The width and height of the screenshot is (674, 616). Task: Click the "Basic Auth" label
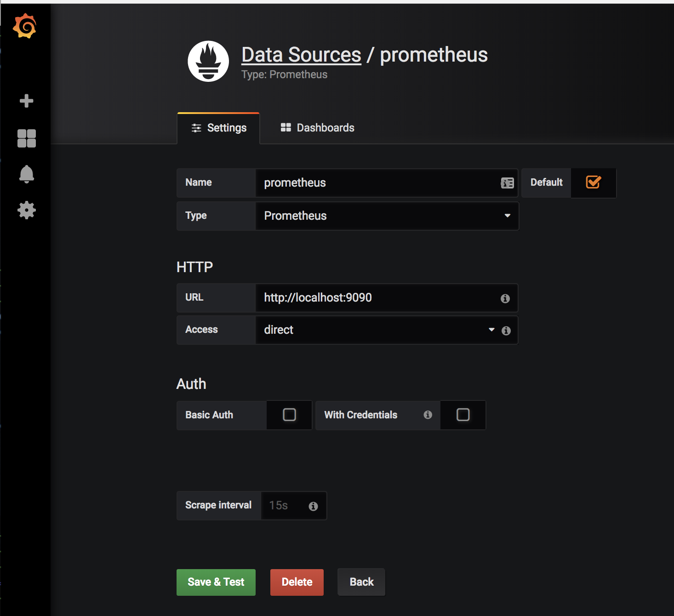(209, 415)
